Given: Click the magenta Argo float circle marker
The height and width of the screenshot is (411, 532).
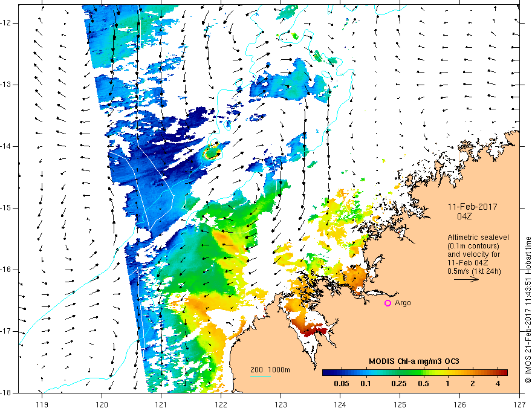Looking at the screenshot, I should 388,303.
